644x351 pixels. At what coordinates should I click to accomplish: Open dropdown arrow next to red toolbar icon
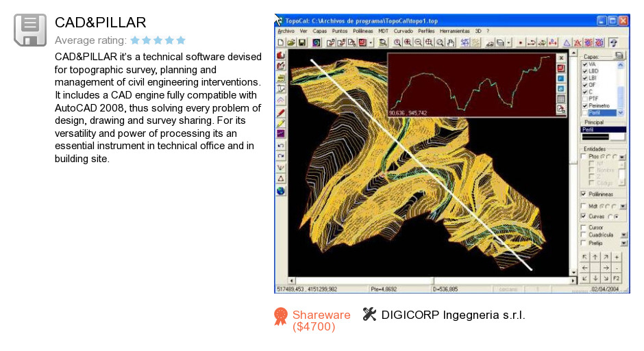pyautogui.click(x=371, y=42)
